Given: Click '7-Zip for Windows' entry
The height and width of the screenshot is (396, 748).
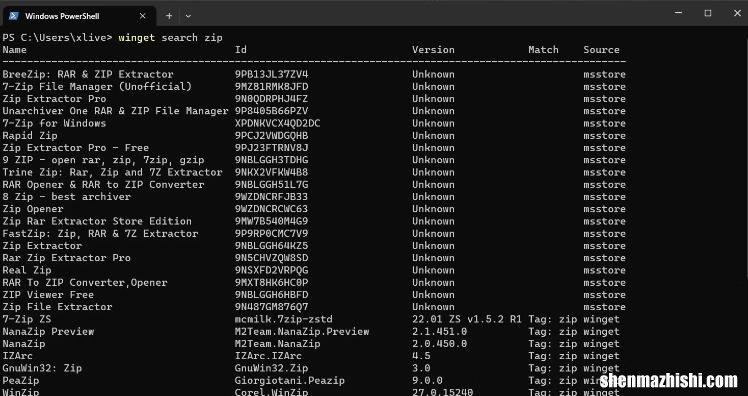Looking at the screenshot, I should [54, 123].
